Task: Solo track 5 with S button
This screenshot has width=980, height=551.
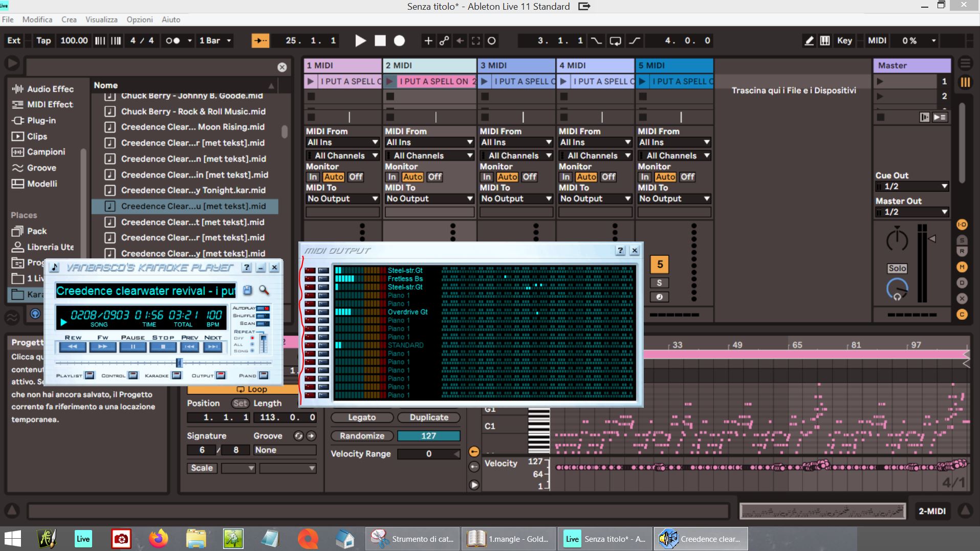Action: tap(660, 283)
